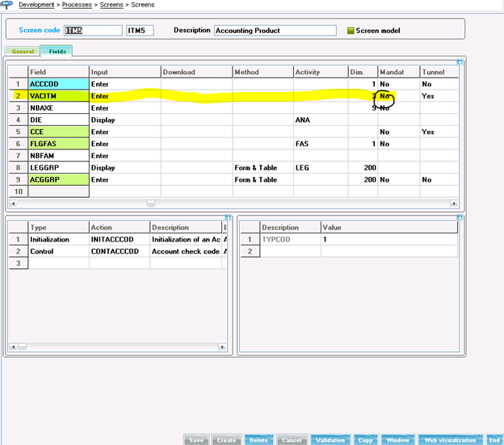This screenshot has width=504, height=445.
Task: Click the maximize icon above the parameters grid
Action: [458, 217]
